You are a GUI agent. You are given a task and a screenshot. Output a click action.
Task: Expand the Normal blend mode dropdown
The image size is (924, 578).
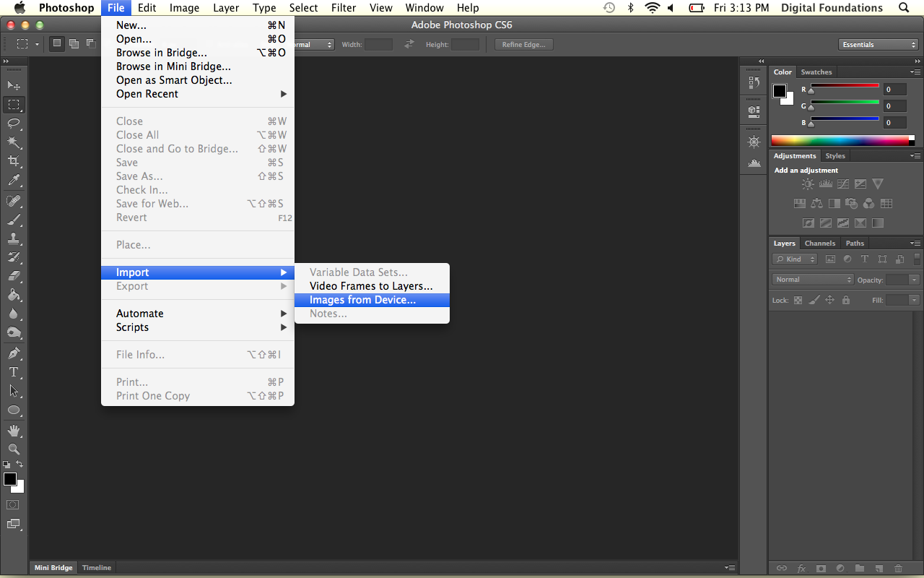[813, 280]
